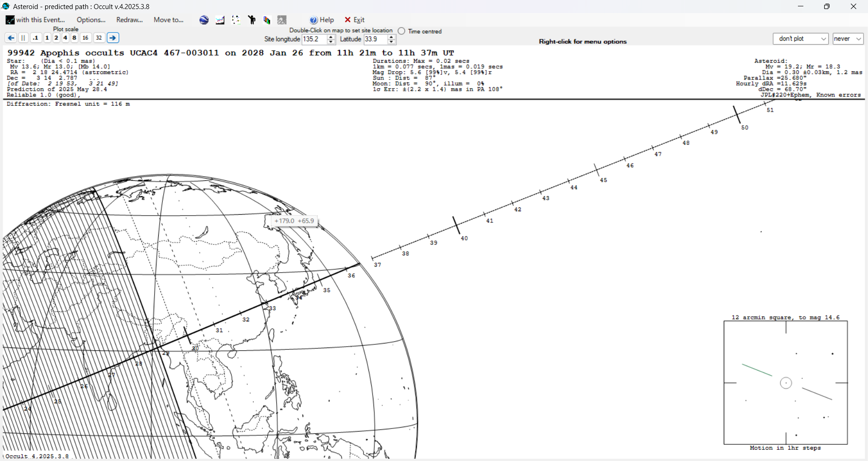
Task: Set plot scale to .1
Action: click(36, 38)
